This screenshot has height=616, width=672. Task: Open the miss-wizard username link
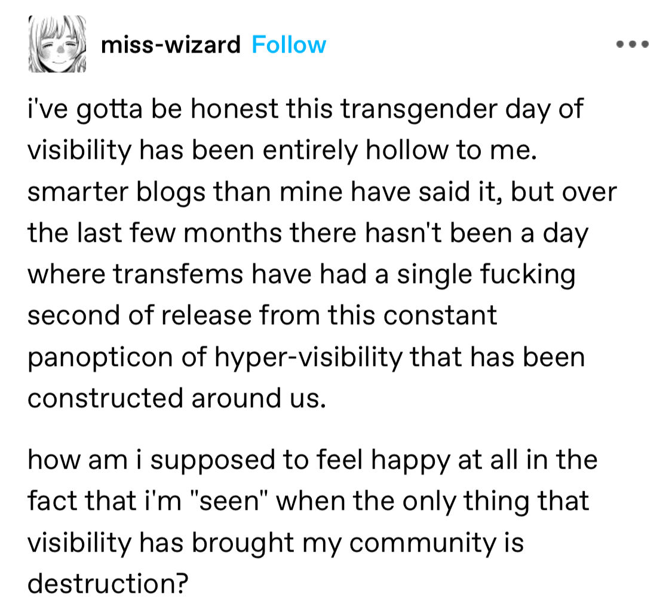pyautogui.click(x=170, y=45)
